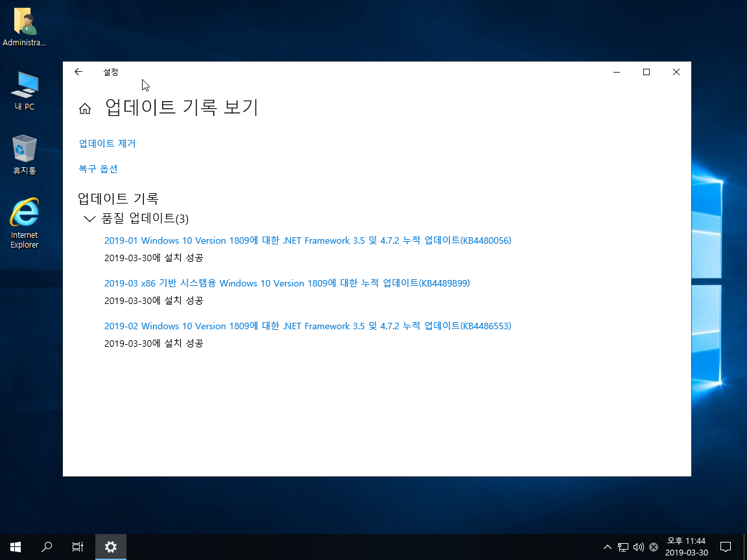Screen dimensions: 747x560
Task: Click the 업데이트 기록 보기 page title
Action: click(182, 107)
